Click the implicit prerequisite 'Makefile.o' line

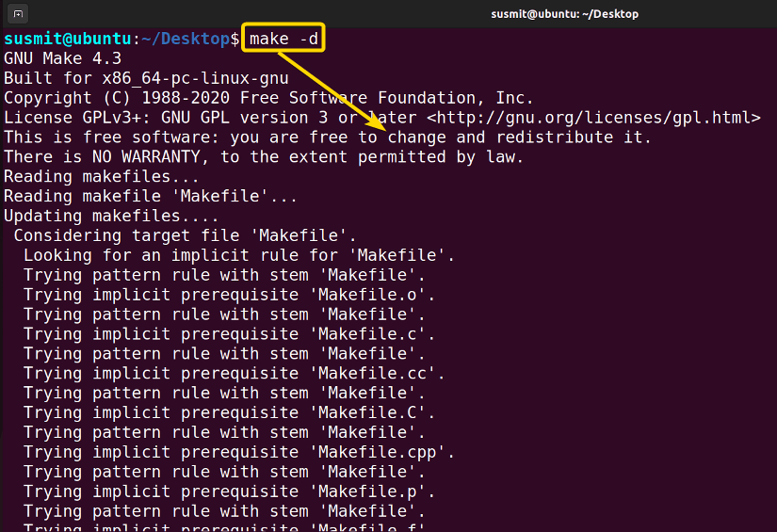(229, 295)
